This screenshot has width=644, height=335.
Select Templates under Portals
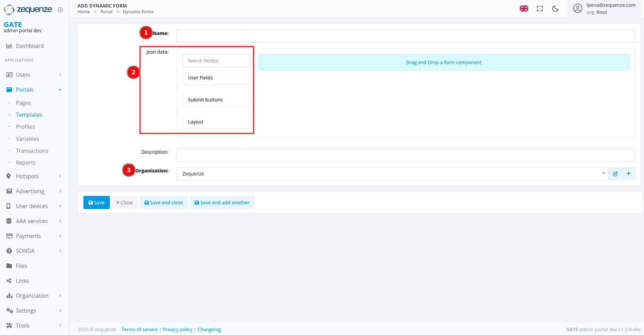29,115
